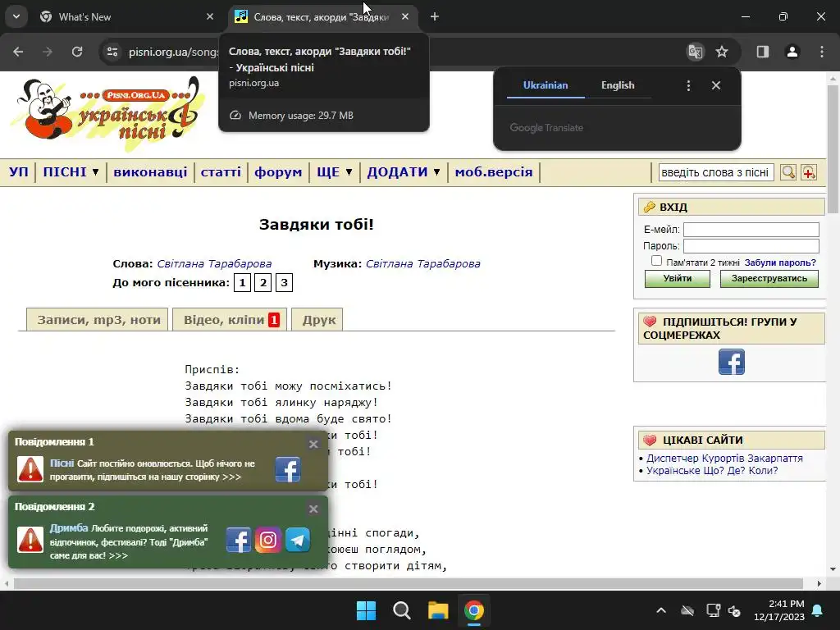Open File Explorer from the taskbar
Screen dimensions: 840x630
pyautogui.click(x=438, y=610)
